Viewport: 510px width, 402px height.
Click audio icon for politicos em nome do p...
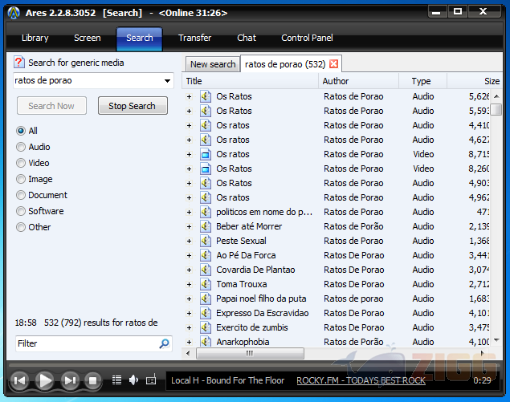[x=206, y=212]
